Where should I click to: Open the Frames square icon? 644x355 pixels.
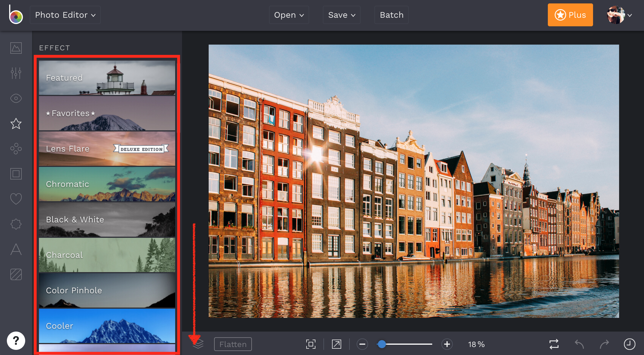click(16, 174)
